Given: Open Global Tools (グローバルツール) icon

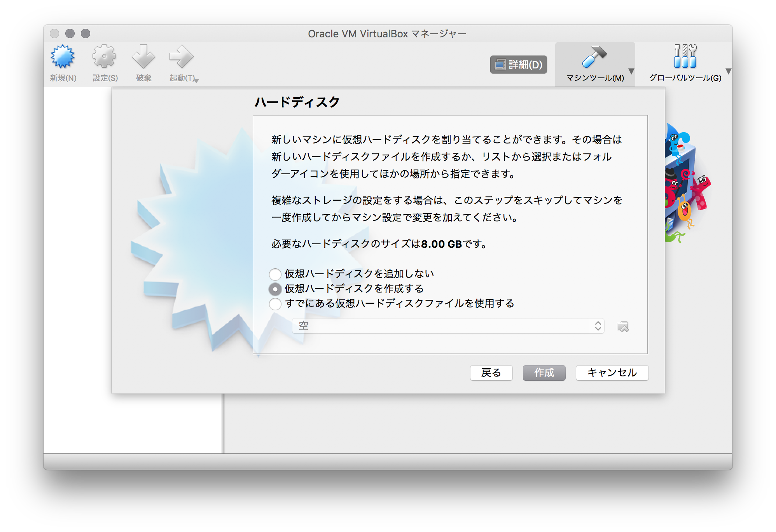Looking at the screenshot, I should (685, 57).
